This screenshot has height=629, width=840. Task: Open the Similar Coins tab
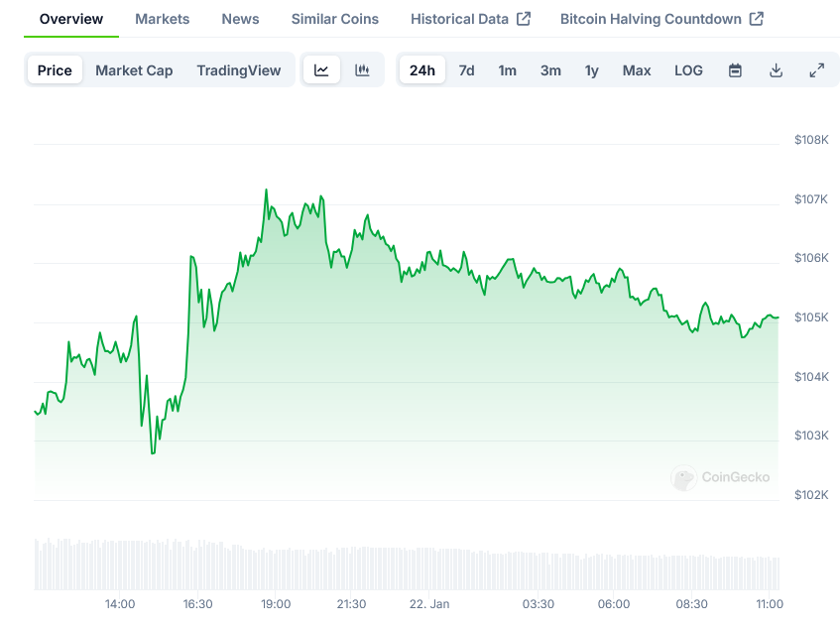[334, 19]
